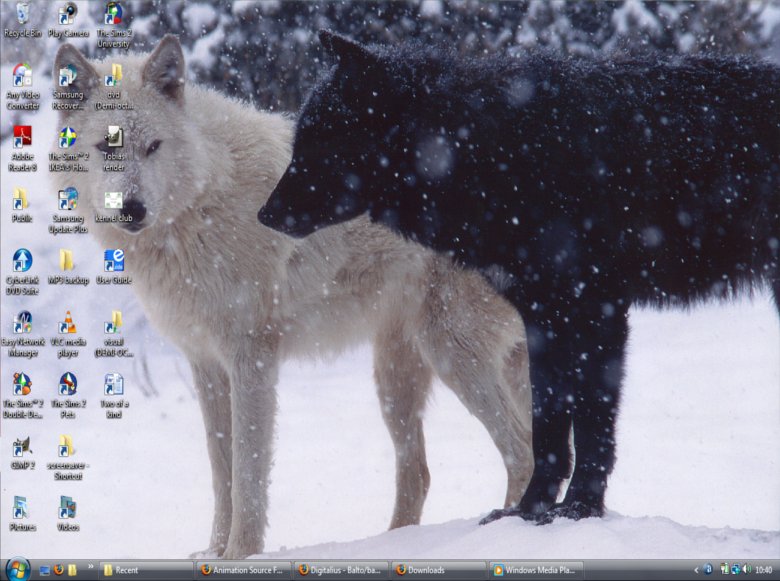Image resolution: width=780 pixels, height=581 pixels.
Task: Click the battery power tray icon
Action: coord(725,570)
